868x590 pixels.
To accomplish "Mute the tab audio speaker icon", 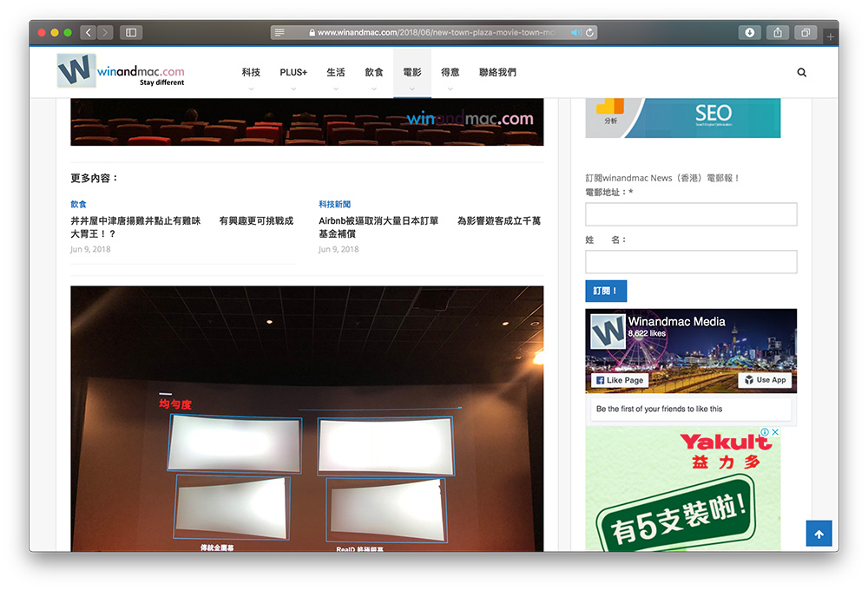I will click(x=575, y=32).
